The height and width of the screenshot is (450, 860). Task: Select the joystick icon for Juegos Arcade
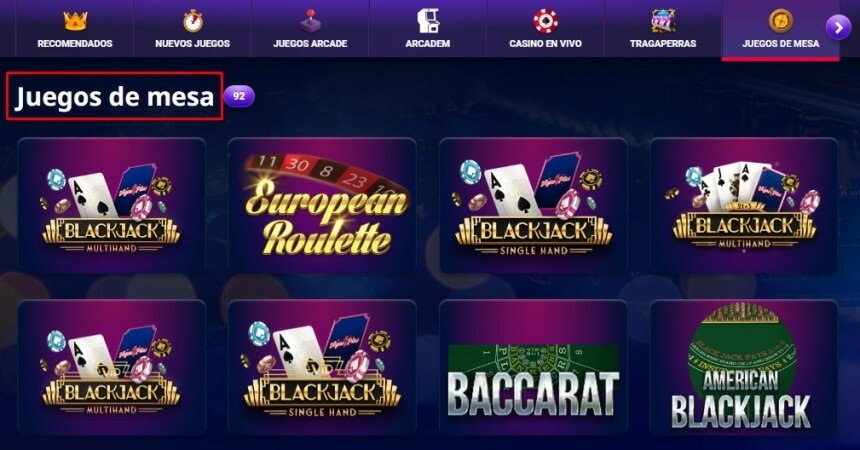coord(310,21)
